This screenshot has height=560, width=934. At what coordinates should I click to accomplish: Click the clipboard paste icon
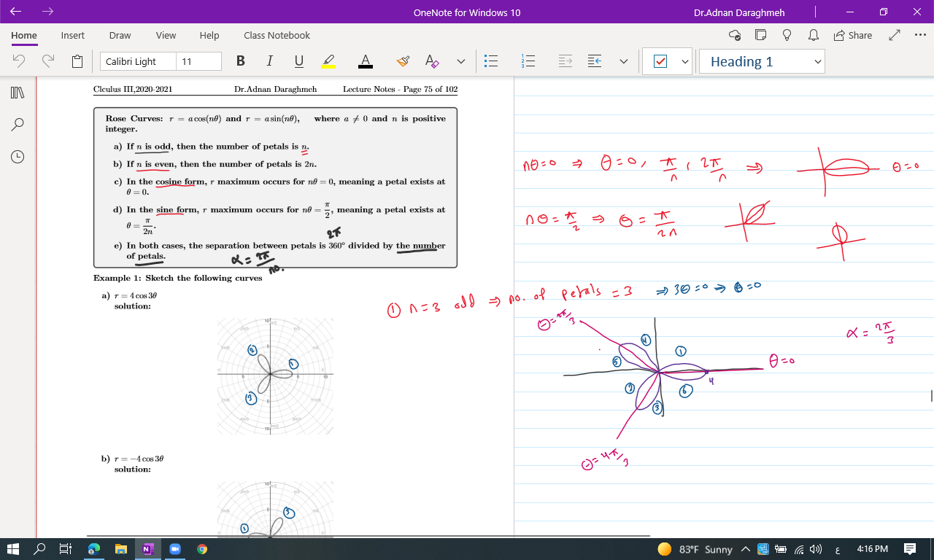tap(77, 61)
